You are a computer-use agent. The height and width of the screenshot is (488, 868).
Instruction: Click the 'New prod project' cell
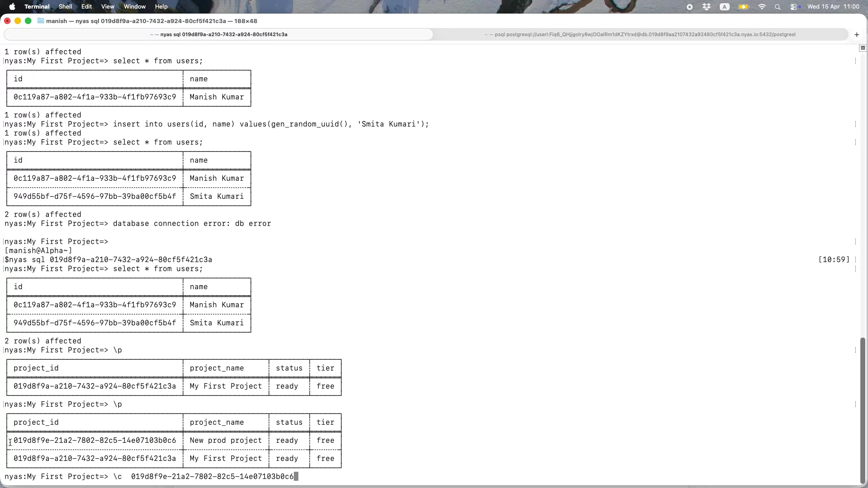click(x=226, y=440)
